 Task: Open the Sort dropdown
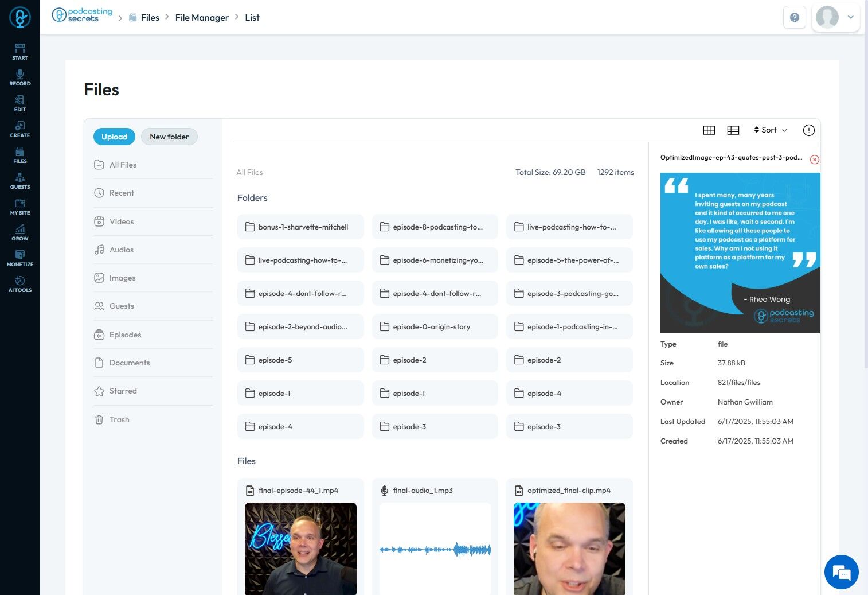coord(770,130)
